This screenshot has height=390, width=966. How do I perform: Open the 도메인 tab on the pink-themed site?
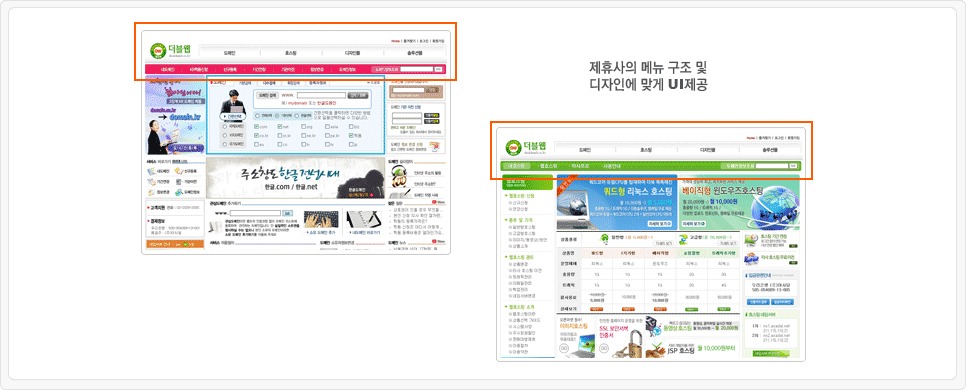229,53
